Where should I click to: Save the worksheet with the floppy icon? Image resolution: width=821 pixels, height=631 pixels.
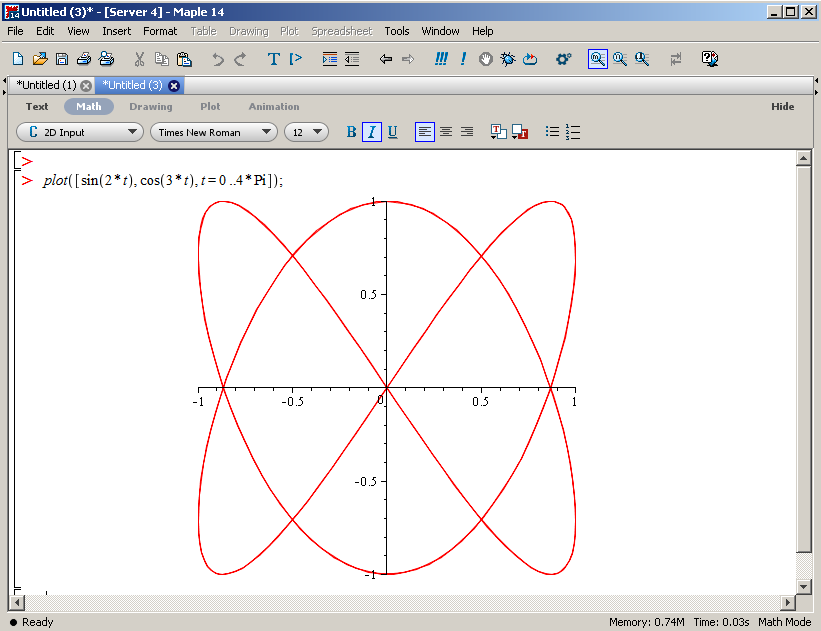tap(62, 59)
